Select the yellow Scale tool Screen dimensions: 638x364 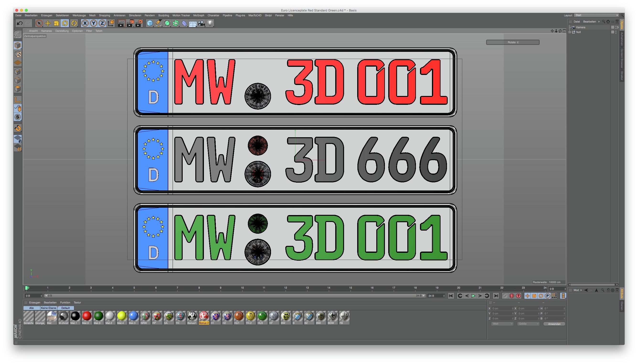(56, 23)
